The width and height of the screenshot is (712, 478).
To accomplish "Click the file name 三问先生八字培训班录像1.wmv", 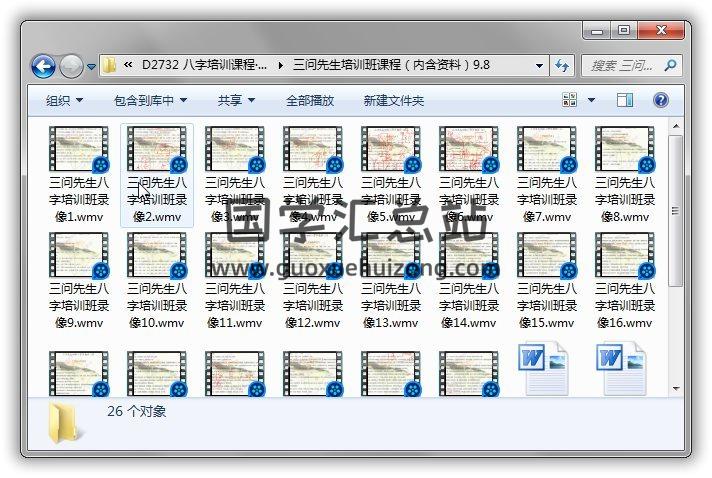I will [79, 200].
